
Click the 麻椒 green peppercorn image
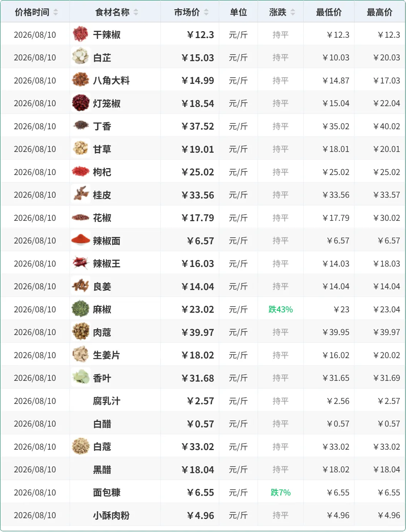point(81,309)
